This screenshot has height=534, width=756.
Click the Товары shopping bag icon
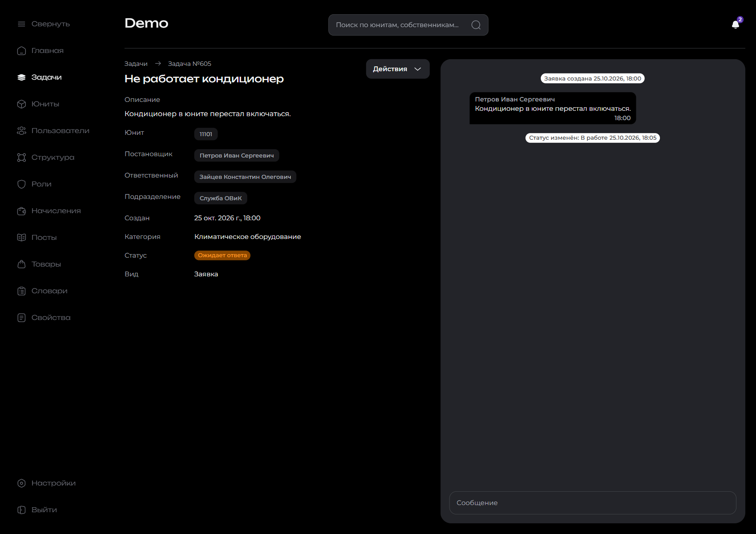21,264
